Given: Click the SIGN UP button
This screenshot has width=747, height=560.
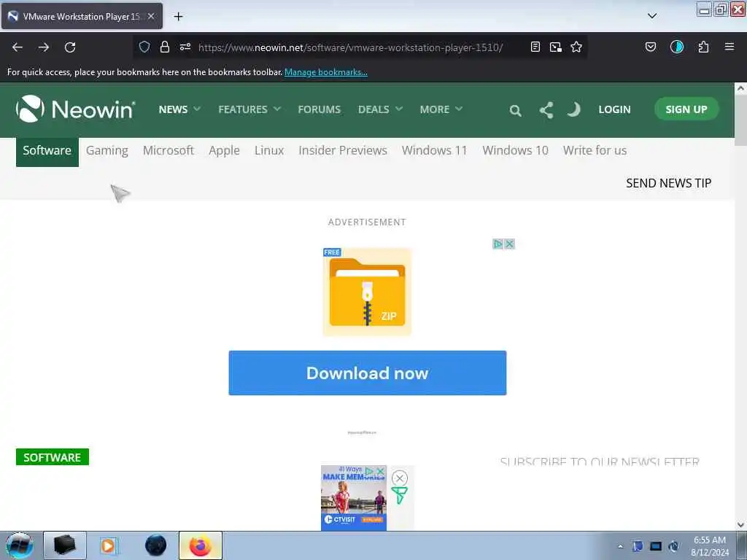Looking at the screenshot, I should pos(686,109).
